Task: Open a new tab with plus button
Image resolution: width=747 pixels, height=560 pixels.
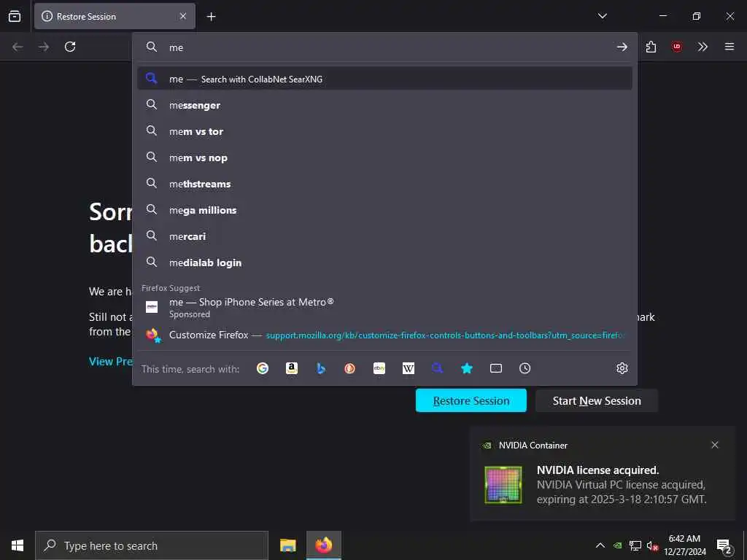Action: click(x=211, y=17)
